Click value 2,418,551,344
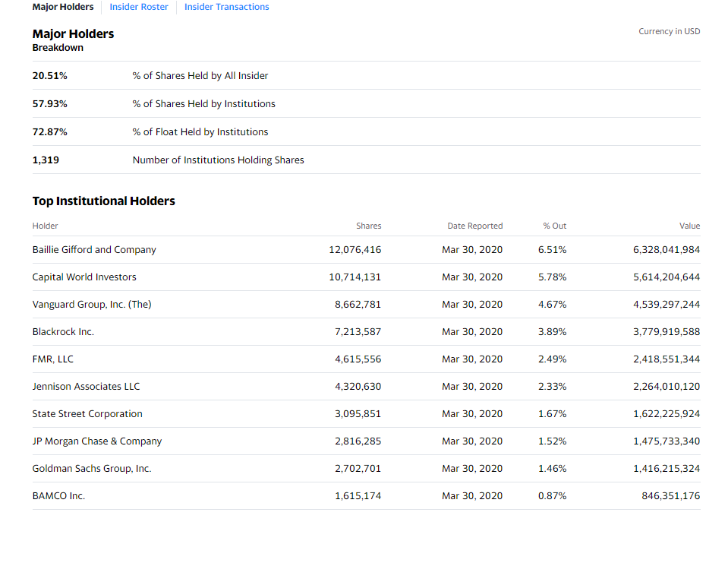This screenshot has width=728, height=563. pos(667,359)
